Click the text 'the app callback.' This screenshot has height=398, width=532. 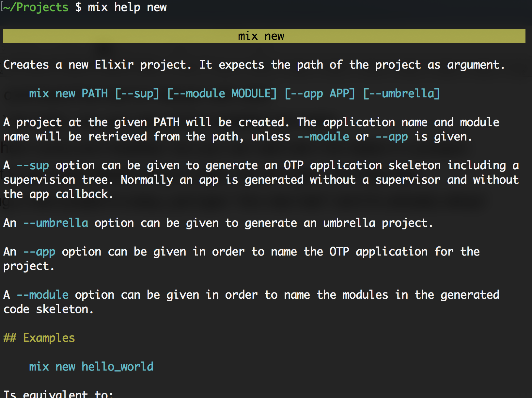point(58,194)
